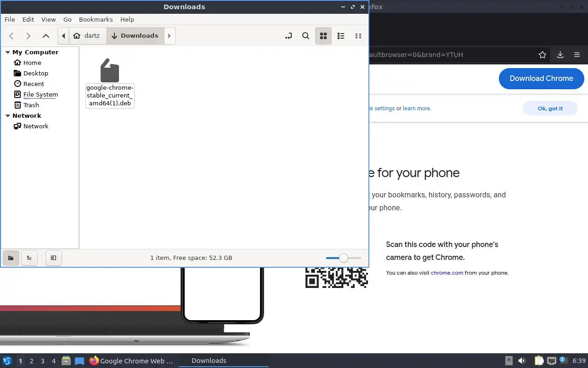
Task: Open File System in the sidebar
Action: [40, 94]
